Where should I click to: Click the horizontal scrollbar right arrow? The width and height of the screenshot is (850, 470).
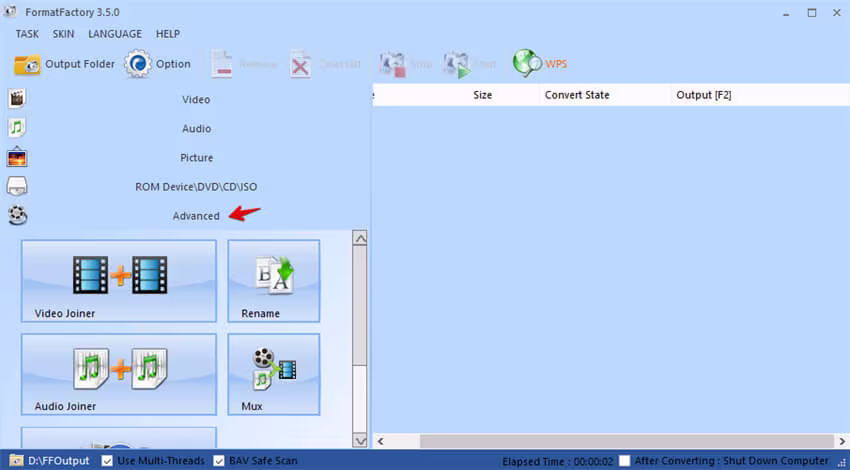pyautogui.click(x=842, y=441)
